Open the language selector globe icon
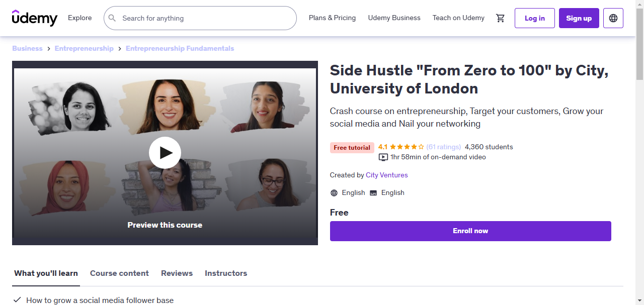The height and width of the screenshot is (305, 644). click(x=613, y=18)
